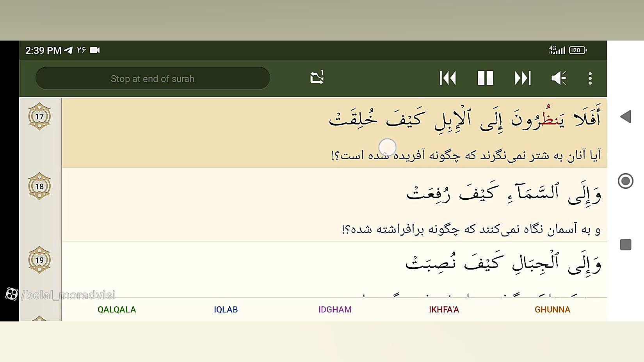Toggle the repeat-once loop icon
Image resolution: width=644 pixels, height=362 pixels.
[x=317, y=77]
